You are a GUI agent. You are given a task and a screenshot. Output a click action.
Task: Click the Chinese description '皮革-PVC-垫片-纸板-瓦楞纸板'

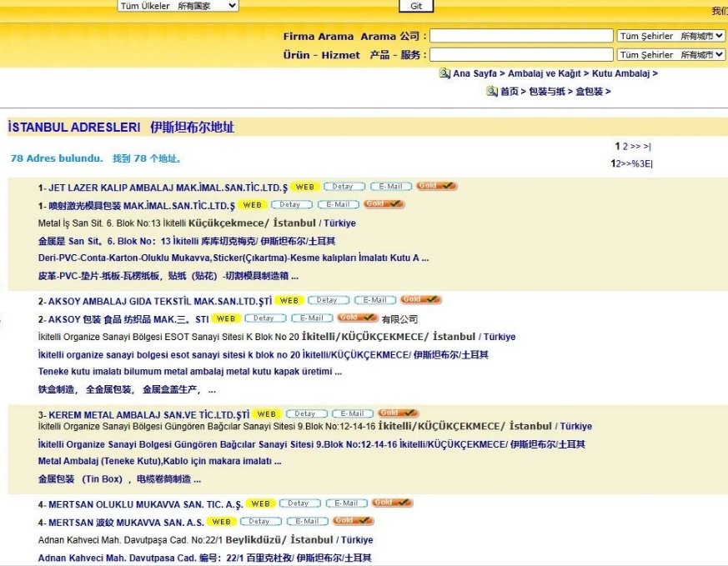[x=168, y=276]
